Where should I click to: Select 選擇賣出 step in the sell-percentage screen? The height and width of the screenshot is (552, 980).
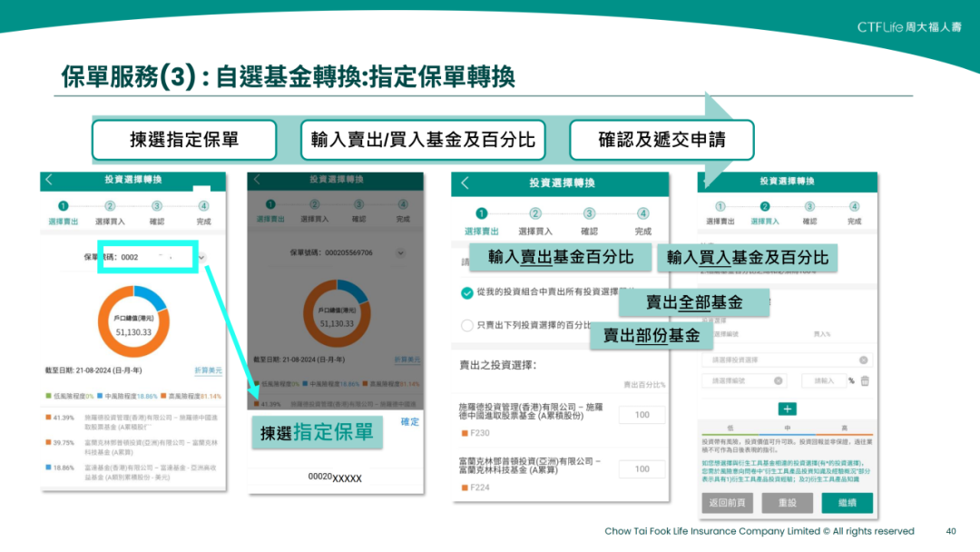tap(481, 232)
